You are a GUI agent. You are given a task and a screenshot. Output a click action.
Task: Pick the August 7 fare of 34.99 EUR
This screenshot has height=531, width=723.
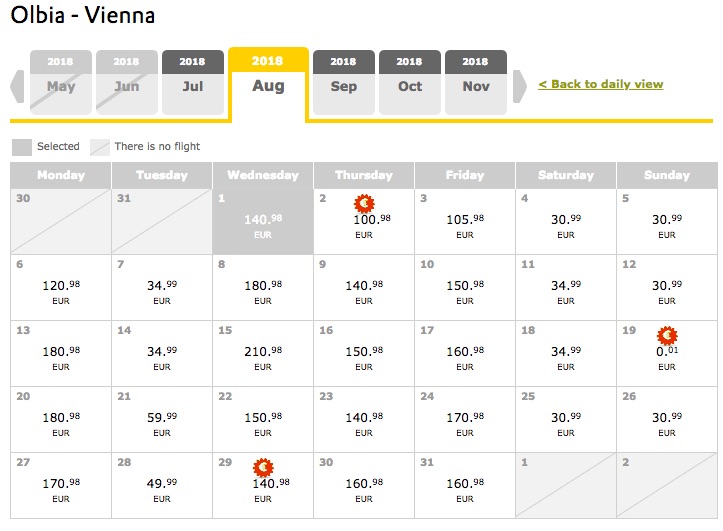[x=162, y=288]
